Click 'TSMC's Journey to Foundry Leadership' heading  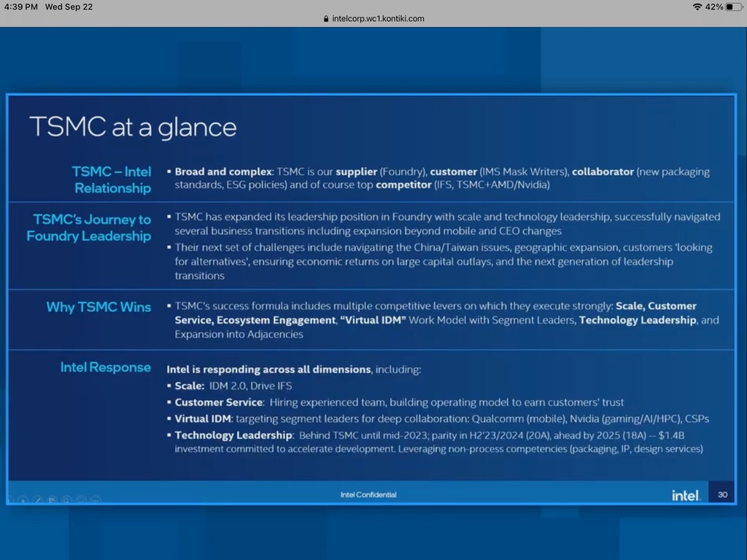click(89, 227)
